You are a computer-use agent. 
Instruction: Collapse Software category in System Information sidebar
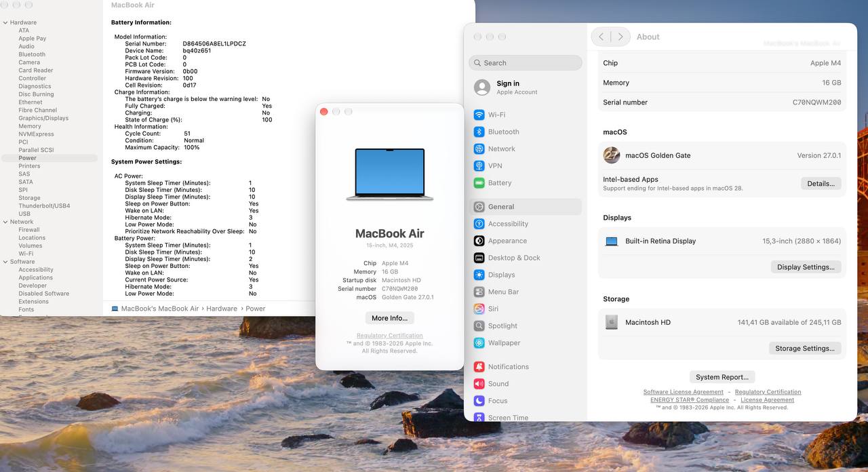[x=5, y=262]
